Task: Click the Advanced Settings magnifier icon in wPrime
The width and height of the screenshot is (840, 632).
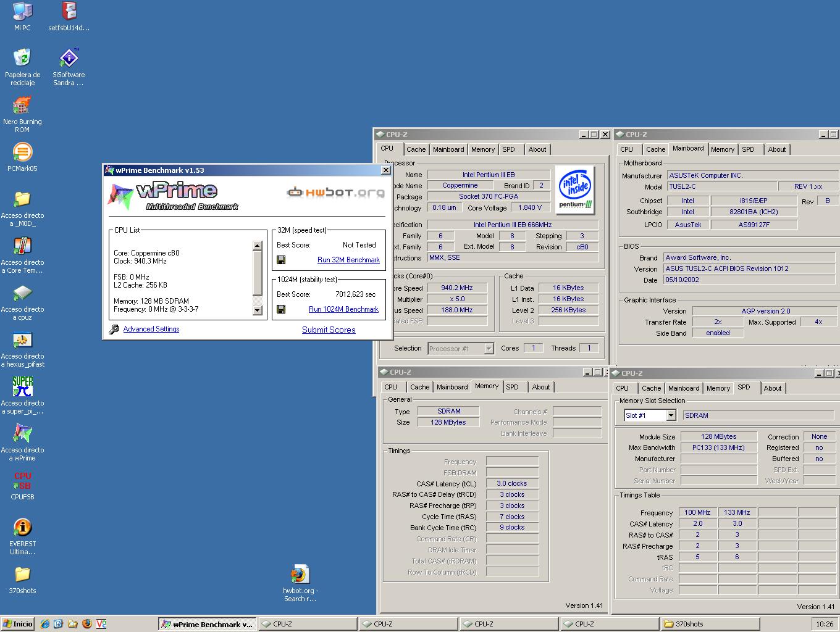Action: (x=114, y=330)
